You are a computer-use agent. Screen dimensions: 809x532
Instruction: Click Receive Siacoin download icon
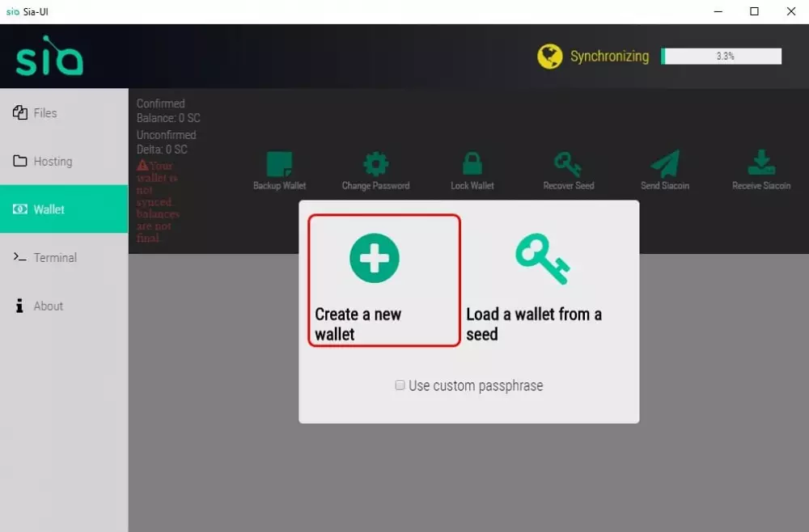[761, 163]
